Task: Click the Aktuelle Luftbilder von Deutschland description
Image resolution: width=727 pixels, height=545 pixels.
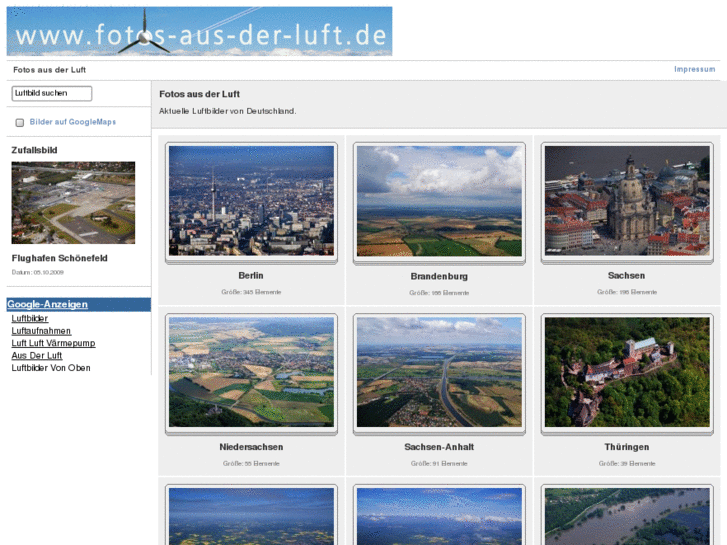Action: point(228,111)
